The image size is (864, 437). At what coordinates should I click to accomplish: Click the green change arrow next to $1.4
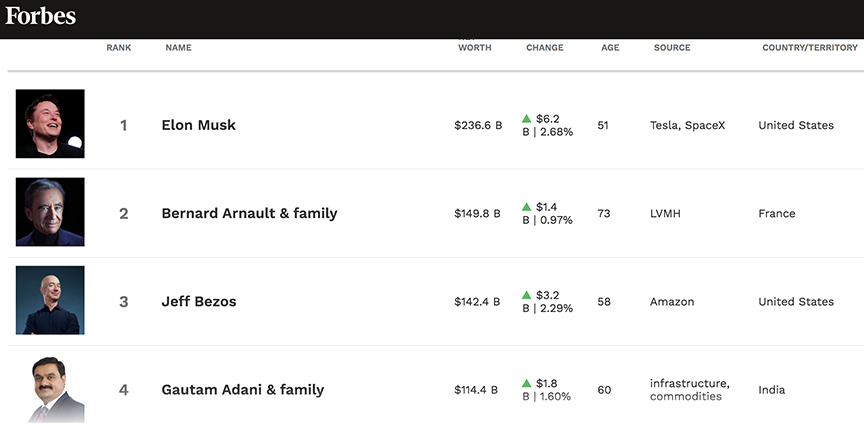(526, 207)
